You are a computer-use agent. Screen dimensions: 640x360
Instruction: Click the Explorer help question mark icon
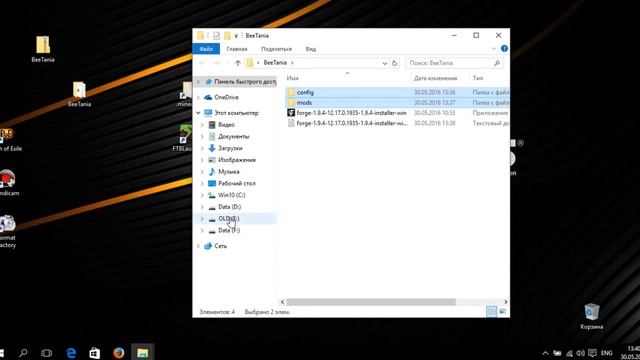(x=504, y=49)
